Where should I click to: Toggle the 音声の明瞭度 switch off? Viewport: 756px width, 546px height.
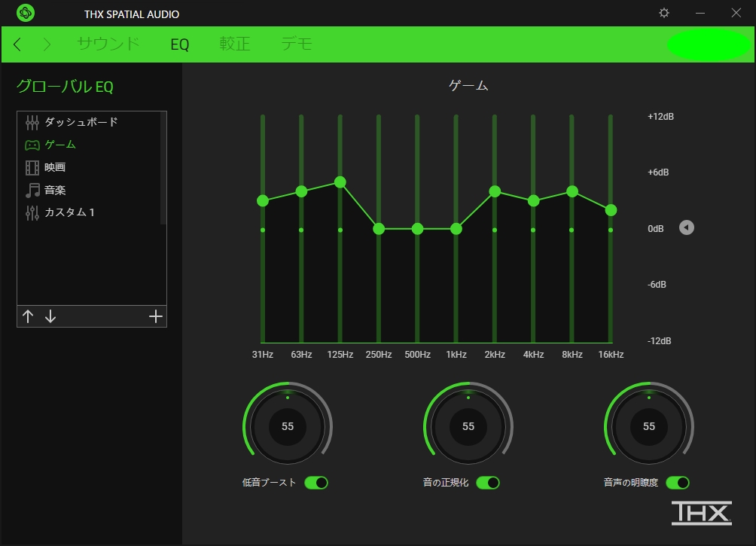coord(678,483)
